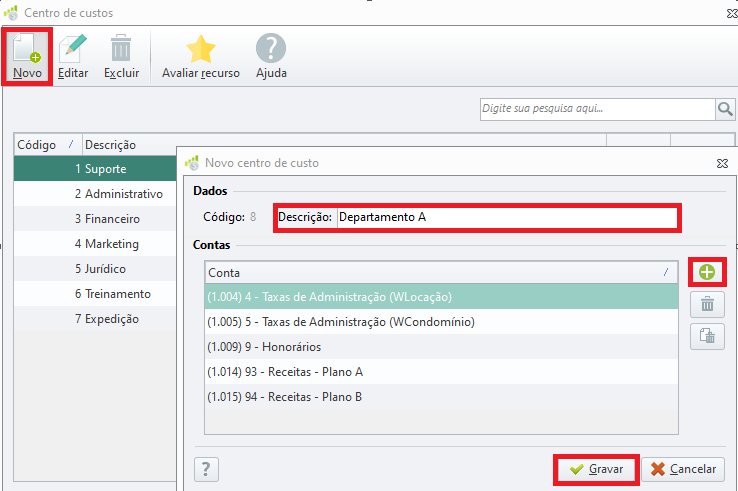Select row '5 Jurídico'
738x491 pixels.
click(95, 268)
